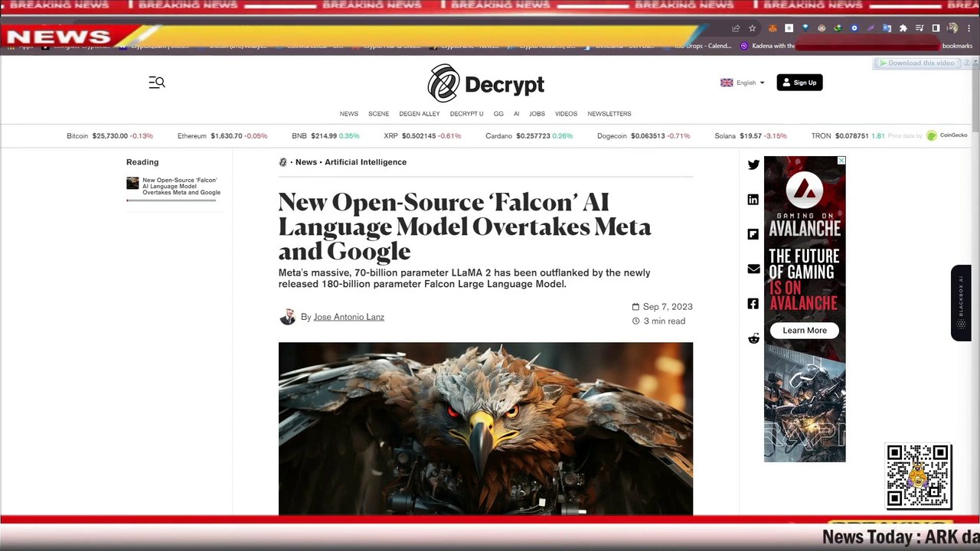Open the Google Translate extension
Viewport: 980px width, 551px height.
tap(887, 28)
